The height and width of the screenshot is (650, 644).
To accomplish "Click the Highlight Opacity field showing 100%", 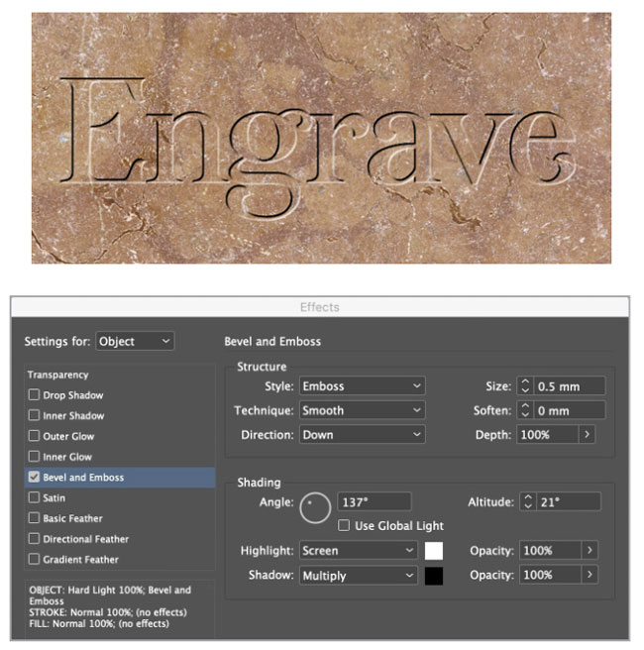I will coord(550,551).
